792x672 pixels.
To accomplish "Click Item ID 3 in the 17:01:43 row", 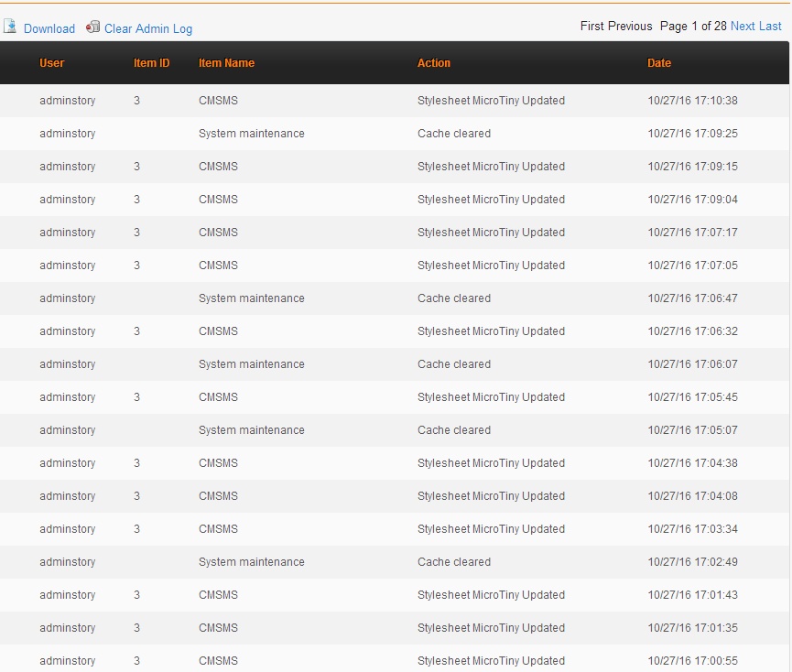I will pos(137,595).
